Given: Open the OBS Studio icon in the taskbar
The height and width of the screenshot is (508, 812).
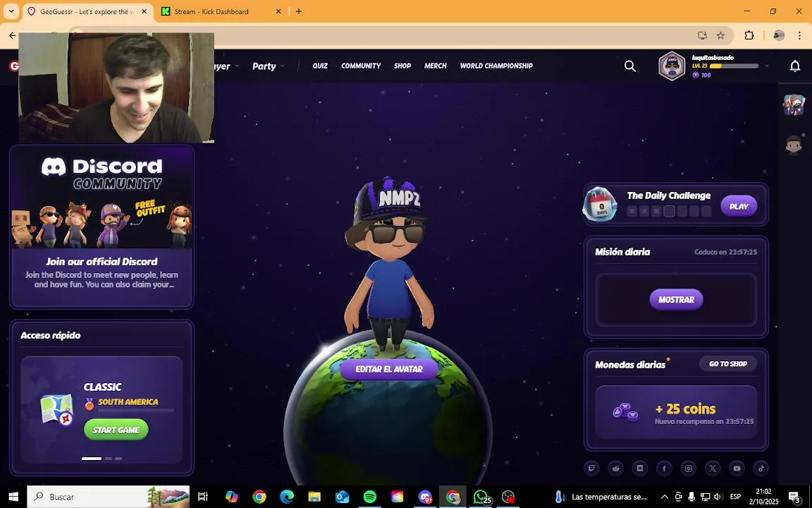Looking at the screenshot, I should coord(508,497).
